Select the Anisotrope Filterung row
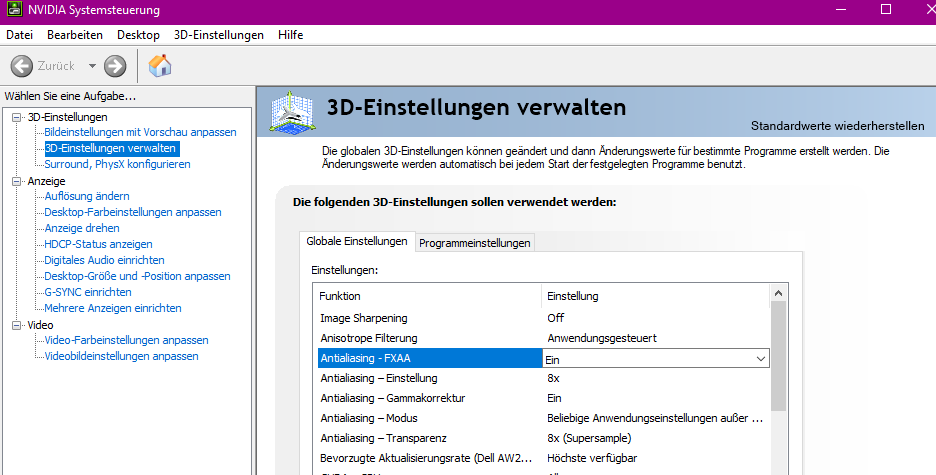This screenshot has height=475, width=936. click(x=543, y=338)
